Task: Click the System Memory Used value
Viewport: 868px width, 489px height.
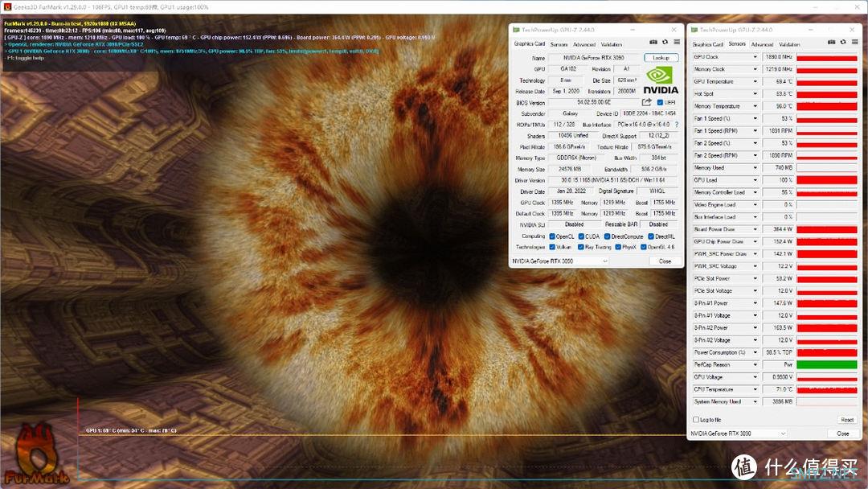Action: click(778, 401)
